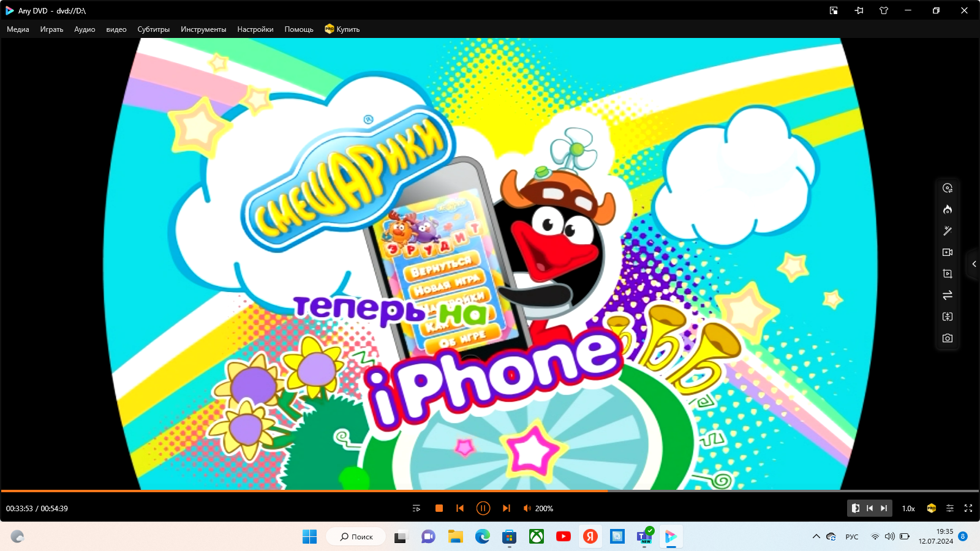Click the video player taskbar icon
The height and width of the screenshot is (551, 980).
point(671,537)
